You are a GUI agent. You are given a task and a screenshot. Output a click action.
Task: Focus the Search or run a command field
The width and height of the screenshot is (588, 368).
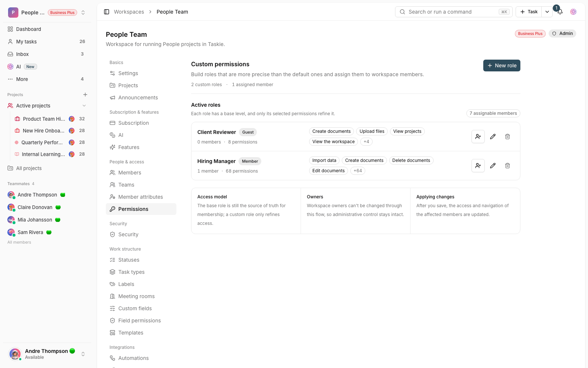coord(454,12)
